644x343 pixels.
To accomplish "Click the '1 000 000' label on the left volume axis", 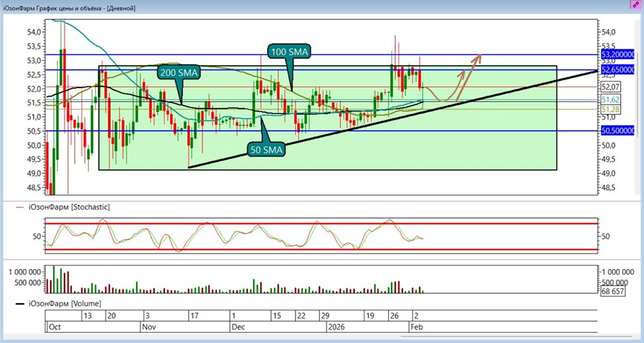I will click(x=25, y=272).
